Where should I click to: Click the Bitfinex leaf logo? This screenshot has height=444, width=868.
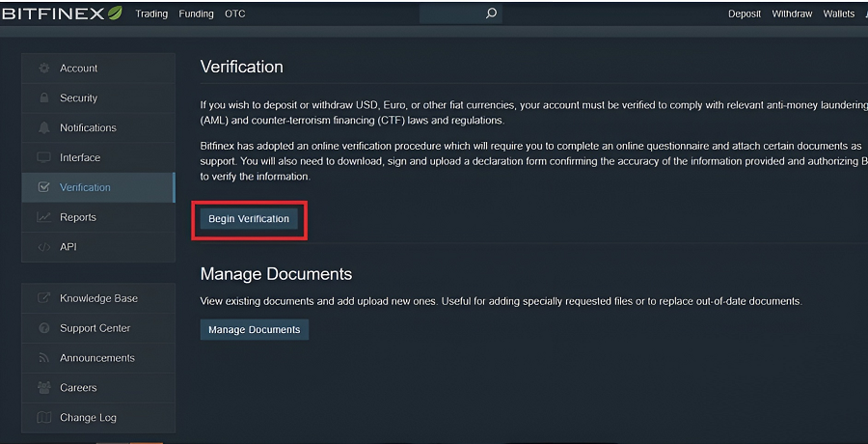click(x=115, y=14)
